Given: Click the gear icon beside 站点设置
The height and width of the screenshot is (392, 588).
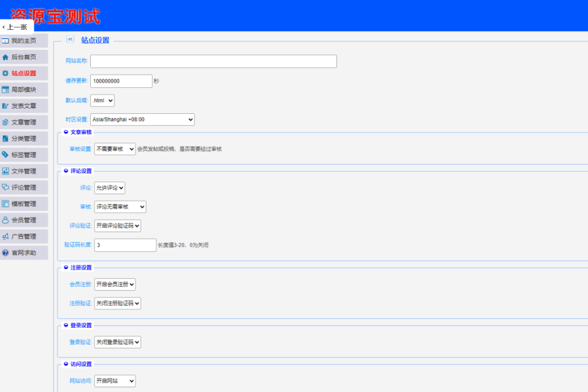Looking at the screenshot, I should [x=6, y=74].
